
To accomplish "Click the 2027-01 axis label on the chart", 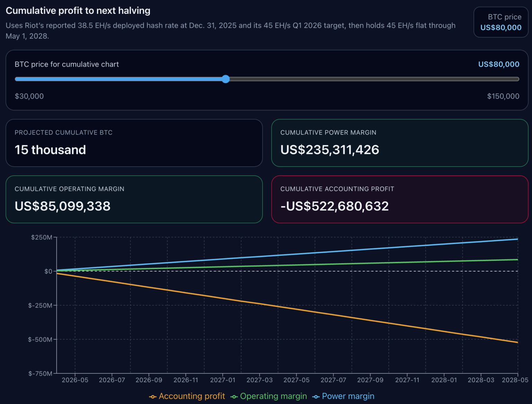I will coord(223,380).
